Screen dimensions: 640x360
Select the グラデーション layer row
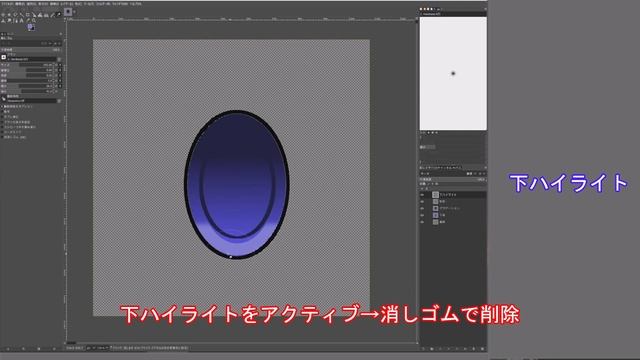[453, 208]
